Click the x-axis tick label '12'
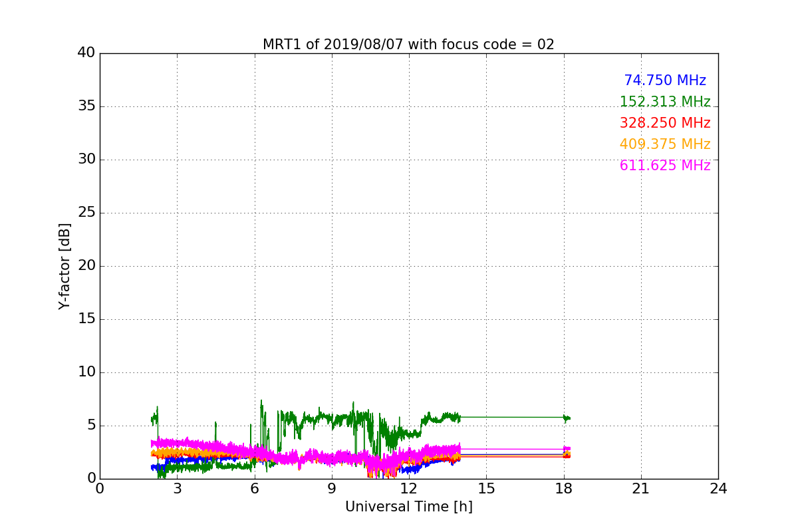Image resolution: width=798 pixels, height=532 pixels. pos(409,489)
